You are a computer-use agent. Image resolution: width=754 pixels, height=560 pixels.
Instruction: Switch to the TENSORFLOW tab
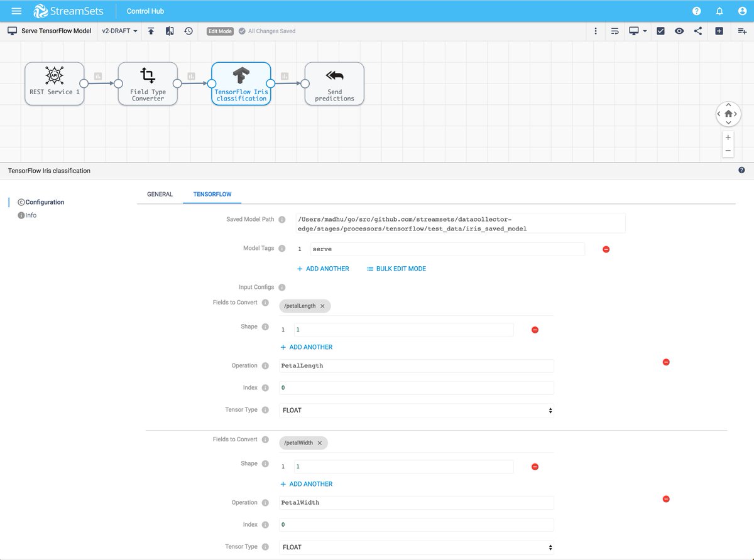point(212,195)
